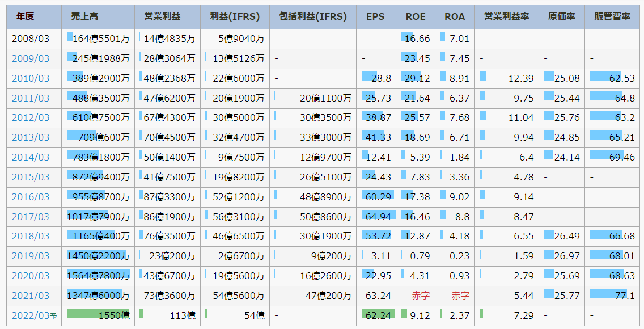Image resolution: width=644 pixels, height=329 pixels.
Task: Select sales value 1564億7800万
Action: point(99,276)
